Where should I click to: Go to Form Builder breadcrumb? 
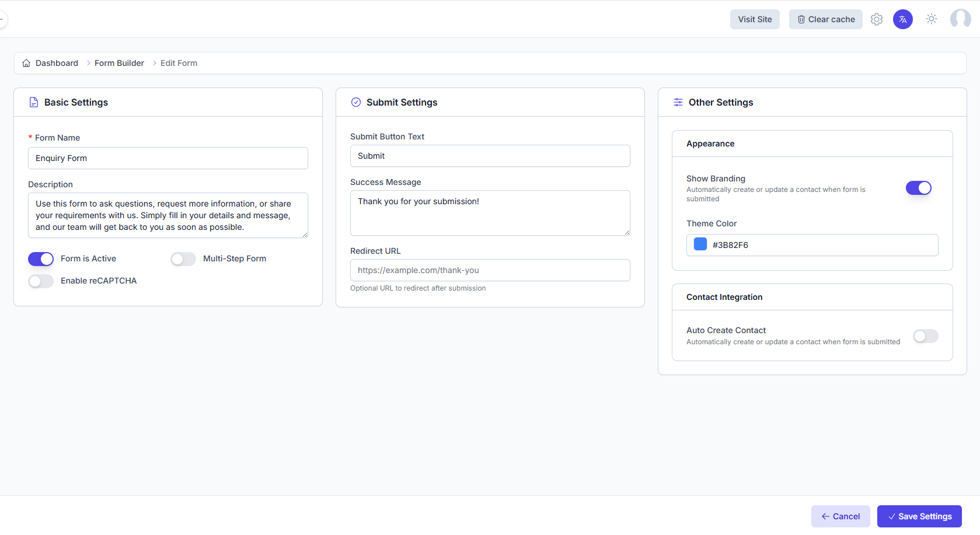coord(119,63)
